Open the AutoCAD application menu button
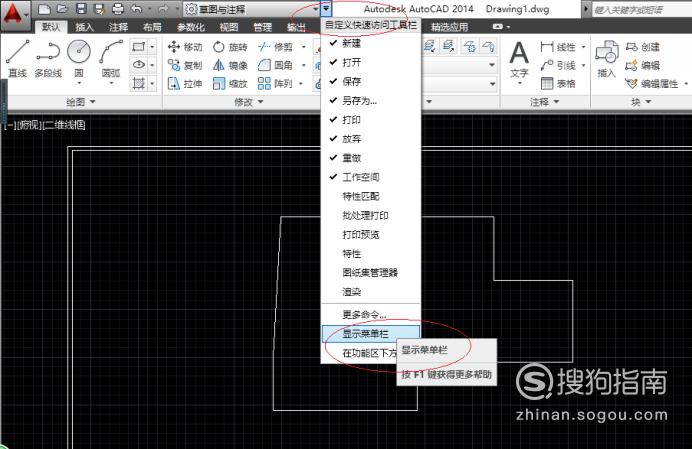 click(x=15, y=17)
